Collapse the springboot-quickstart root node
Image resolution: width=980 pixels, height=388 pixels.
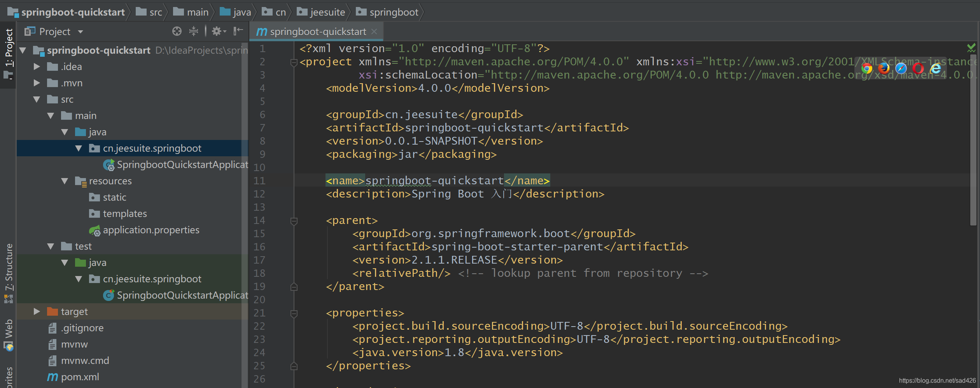click(x=23, y=50)
